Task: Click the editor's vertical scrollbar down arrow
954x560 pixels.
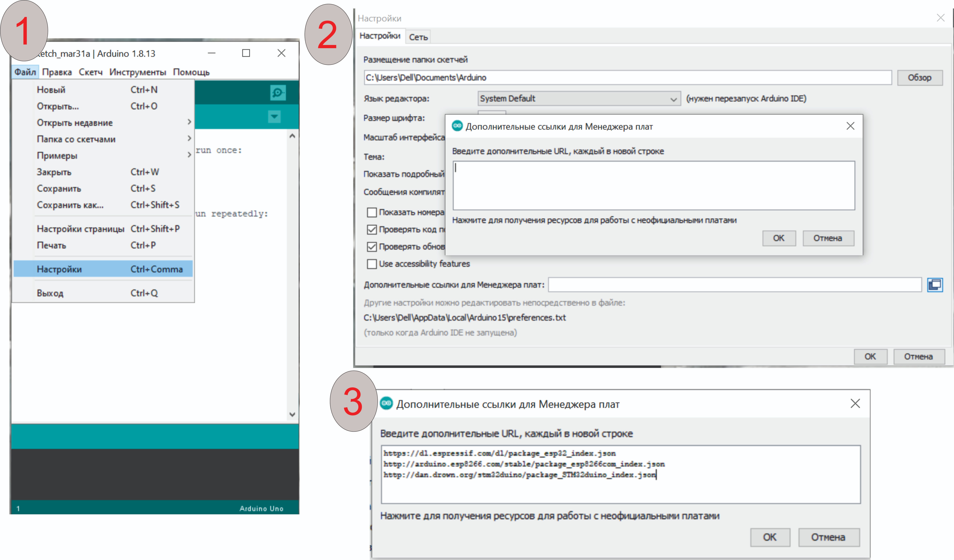Action: (292, 414)
